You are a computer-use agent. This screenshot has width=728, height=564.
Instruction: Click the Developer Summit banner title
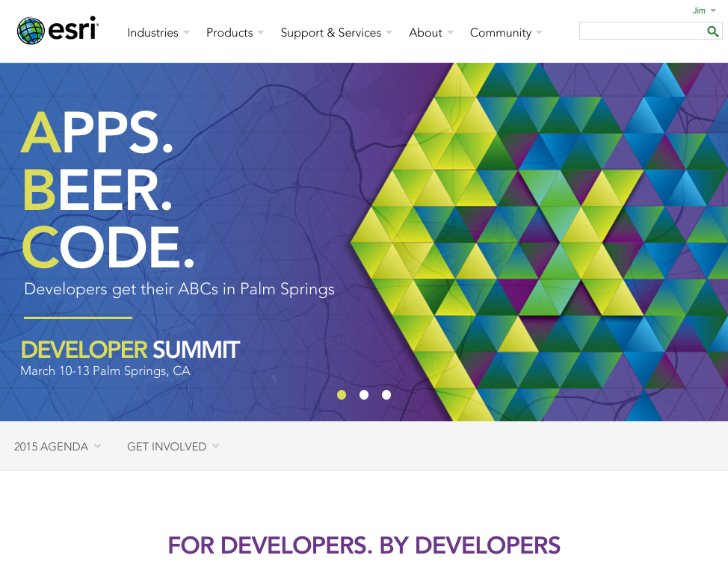pyautogui.click(x=131, y=350)
